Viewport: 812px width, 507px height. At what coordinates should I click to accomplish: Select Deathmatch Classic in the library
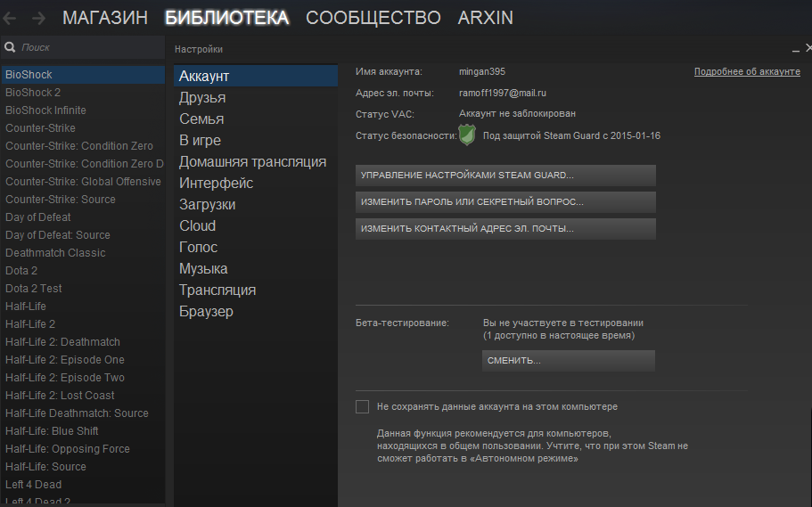[x=83, y=253]
